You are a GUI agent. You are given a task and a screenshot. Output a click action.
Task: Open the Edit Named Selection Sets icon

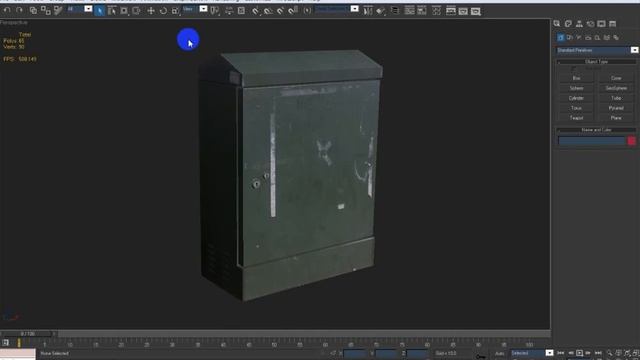tap(307, 11)
